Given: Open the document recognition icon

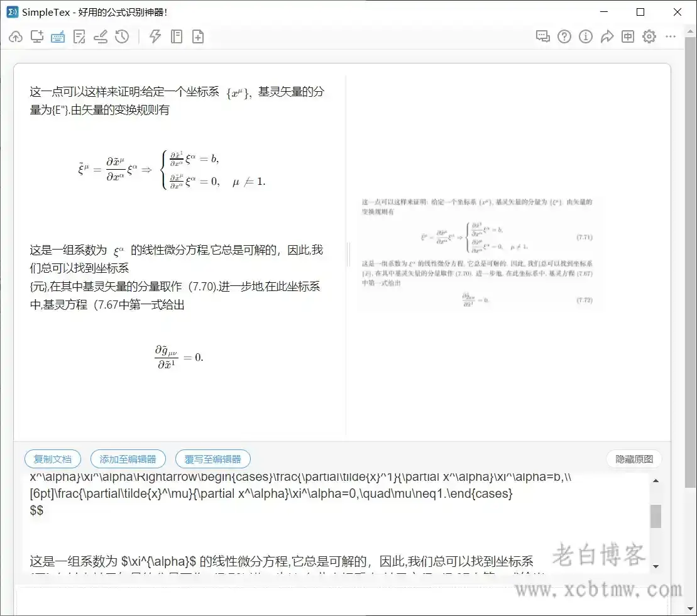Looking at the screenshot, I should (x=79, y=36).
